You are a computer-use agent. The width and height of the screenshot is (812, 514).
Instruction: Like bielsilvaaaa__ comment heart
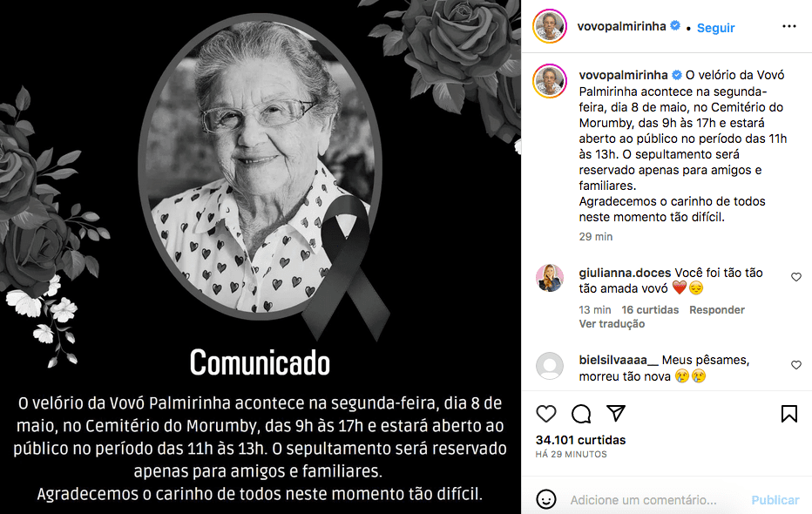(x=796, y=365)
